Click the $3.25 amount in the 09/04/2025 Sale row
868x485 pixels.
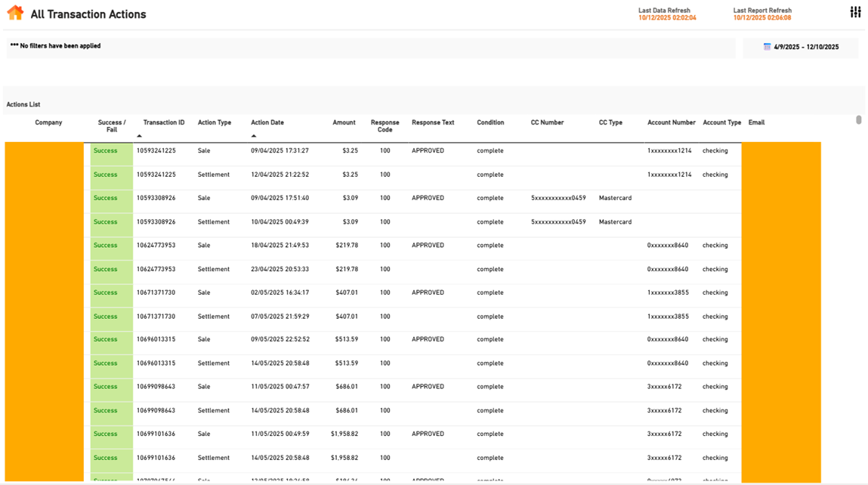pos(350,150)
